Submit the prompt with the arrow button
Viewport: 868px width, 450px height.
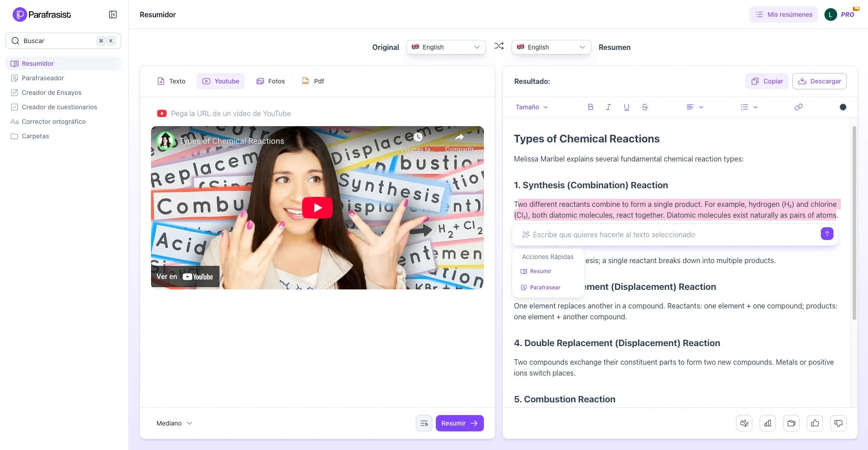pyautogui.click(x=827, y=234)
